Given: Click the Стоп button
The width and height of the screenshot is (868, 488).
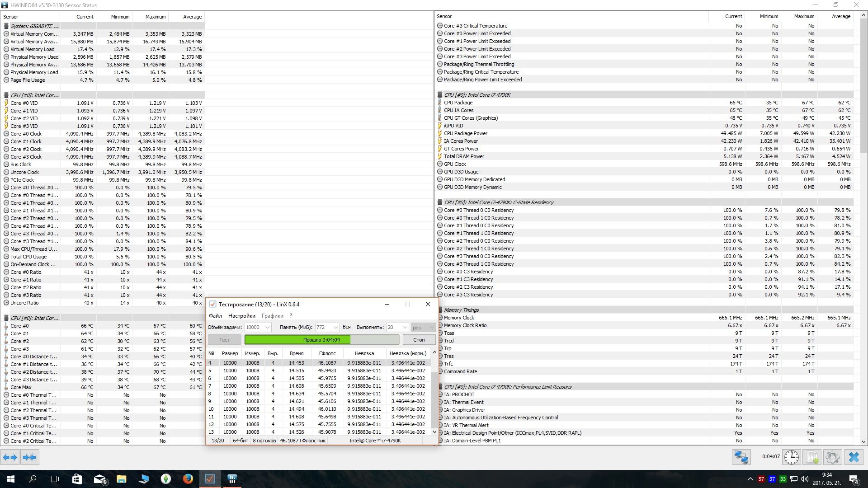Looking at the screenshot, I should pos(419,340).
